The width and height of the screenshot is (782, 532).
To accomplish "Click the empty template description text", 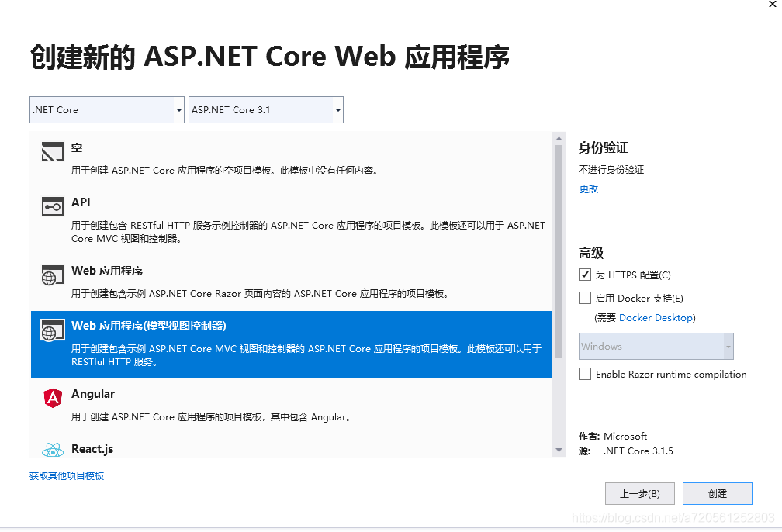I will point(225,171).
